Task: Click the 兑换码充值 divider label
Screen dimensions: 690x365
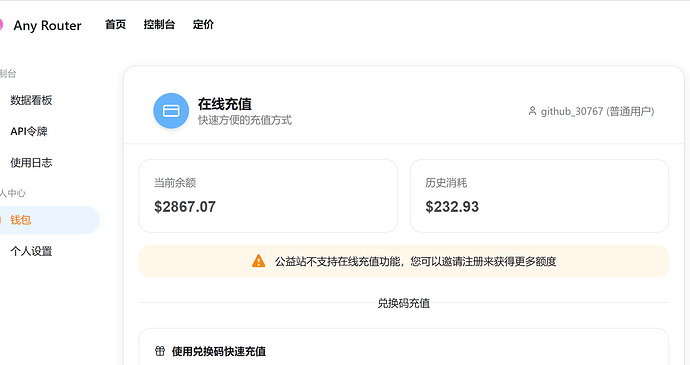Action: point(404,303)
